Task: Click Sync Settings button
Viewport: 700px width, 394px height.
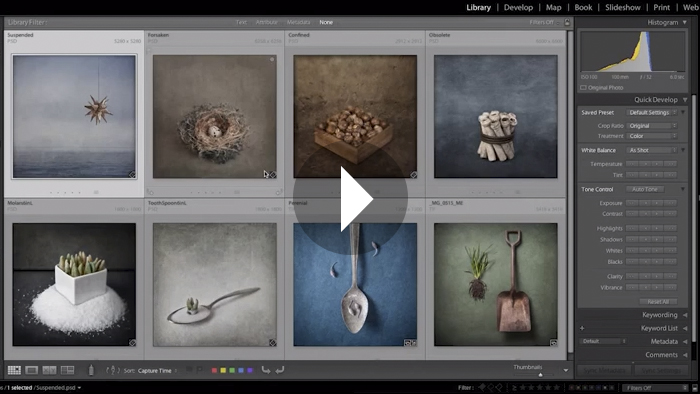Action: click(661, 370)
